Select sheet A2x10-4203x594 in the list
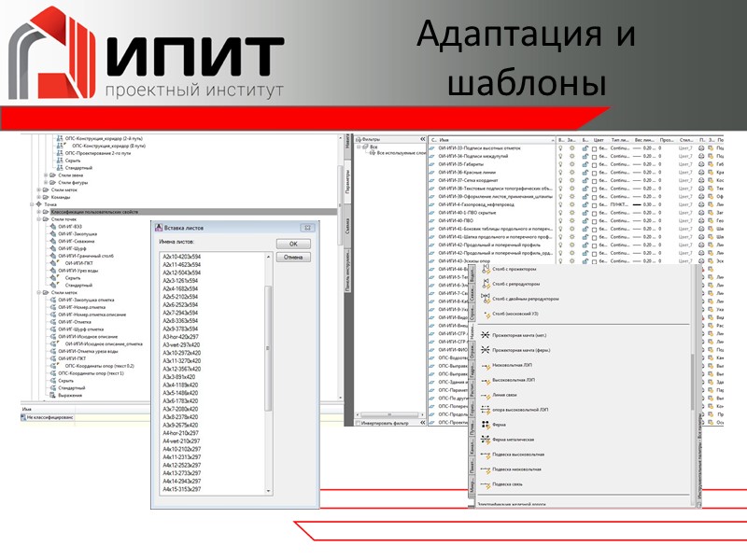Viewport: 747px width, 560px height. coord(181,257)
